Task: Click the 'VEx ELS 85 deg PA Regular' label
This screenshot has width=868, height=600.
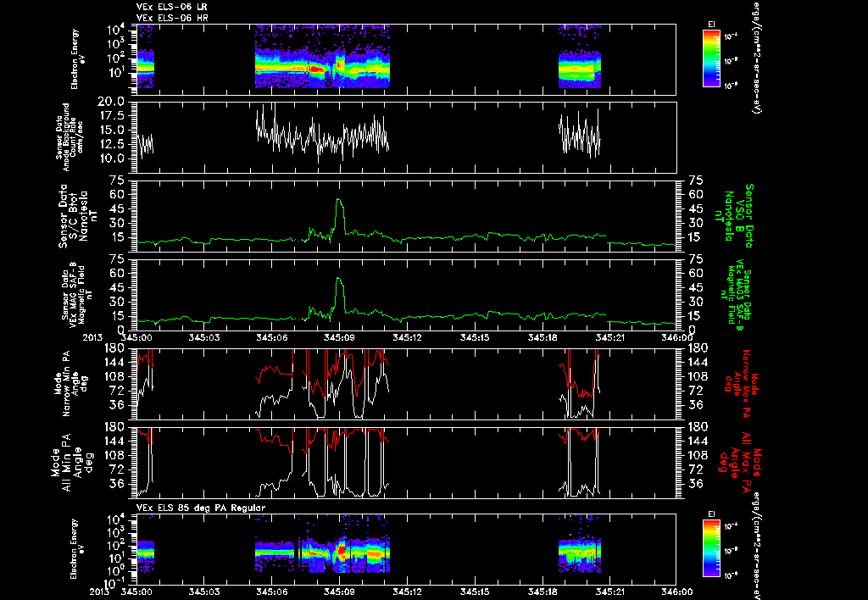Action: (201, 508)
